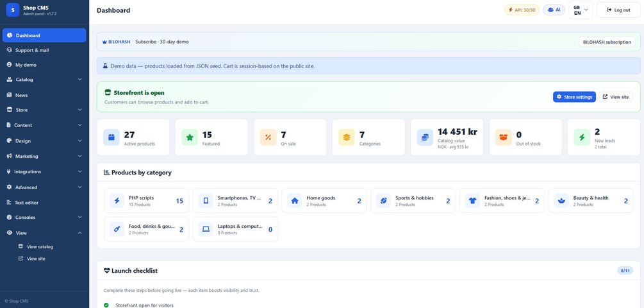Click the Text editor icon in sidebar
The width and height of the screenshot is (644, 308).
10,202
